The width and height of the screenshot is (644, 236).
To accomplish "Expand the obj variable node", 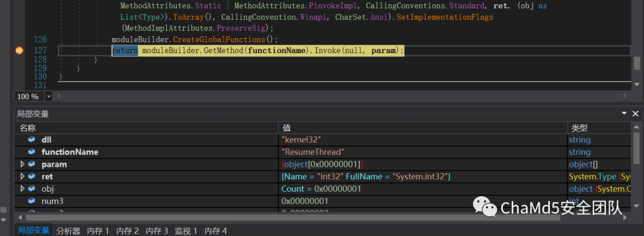I will pos(23,189).
